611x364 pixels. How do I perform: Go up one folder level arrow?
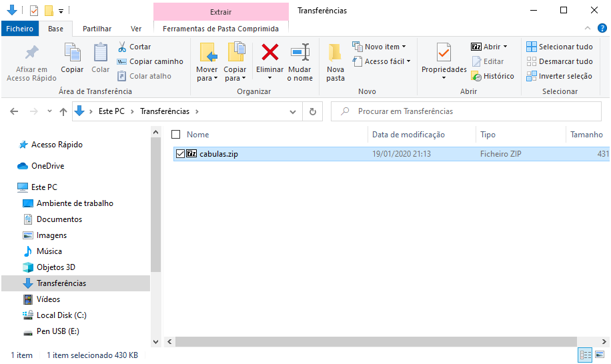(63, 112)
